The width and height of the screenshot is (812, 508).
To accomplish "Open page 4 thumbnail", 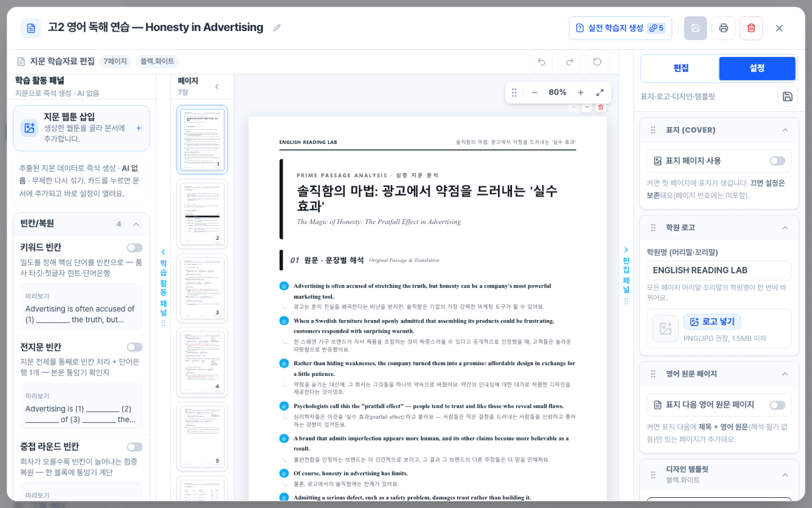I will coord(202,362).
